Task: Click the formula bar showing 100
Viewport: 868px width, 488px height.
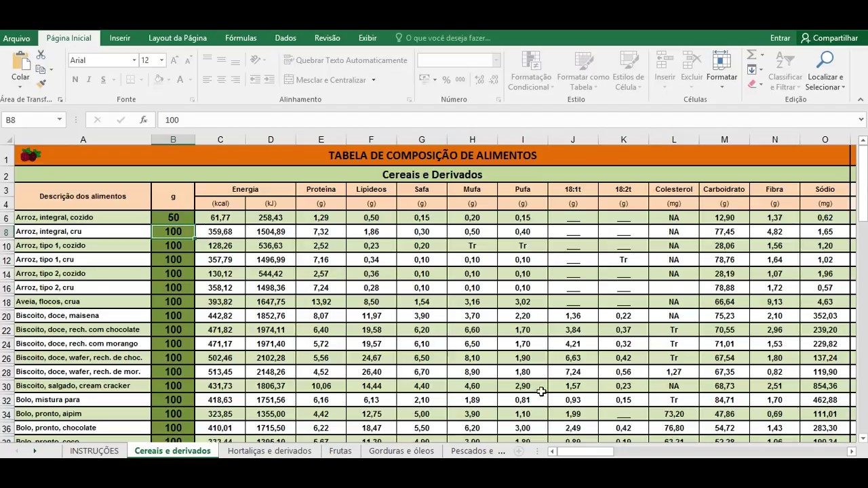Action: [x=509, y=120]
